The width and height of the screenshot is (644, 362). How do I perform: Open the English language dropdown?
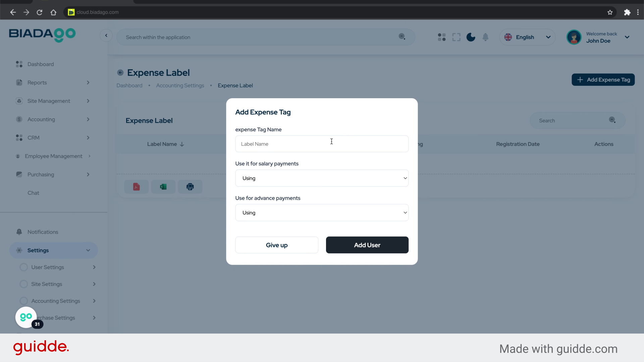(x=527, y=37)
